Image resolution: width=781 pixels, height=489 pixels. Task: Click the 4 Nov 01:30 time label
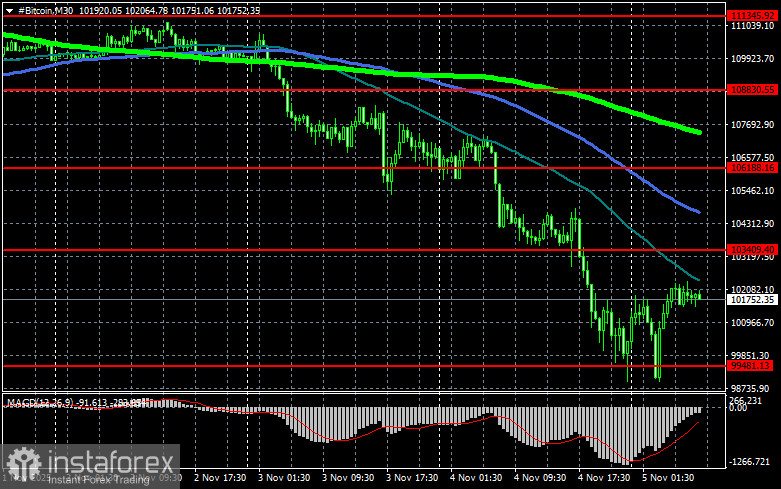pyautogui.click(x=476, y=478)
